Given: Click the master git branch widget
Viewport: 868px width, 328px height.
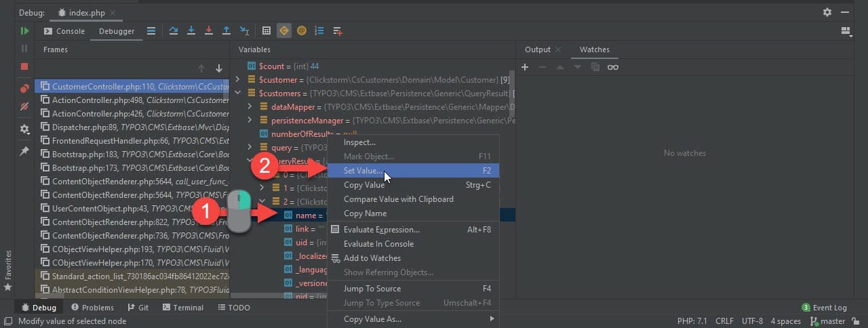Looking at the screenshot, I should (x=827, y=321).
